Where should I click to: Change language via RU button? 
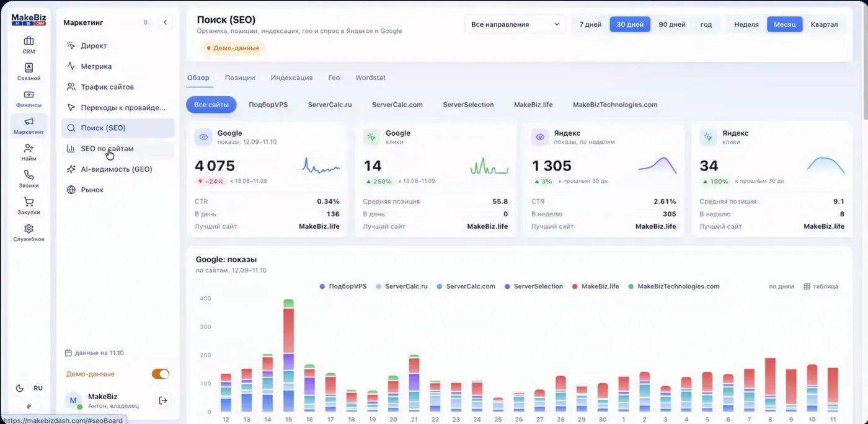tap(38, 388)
